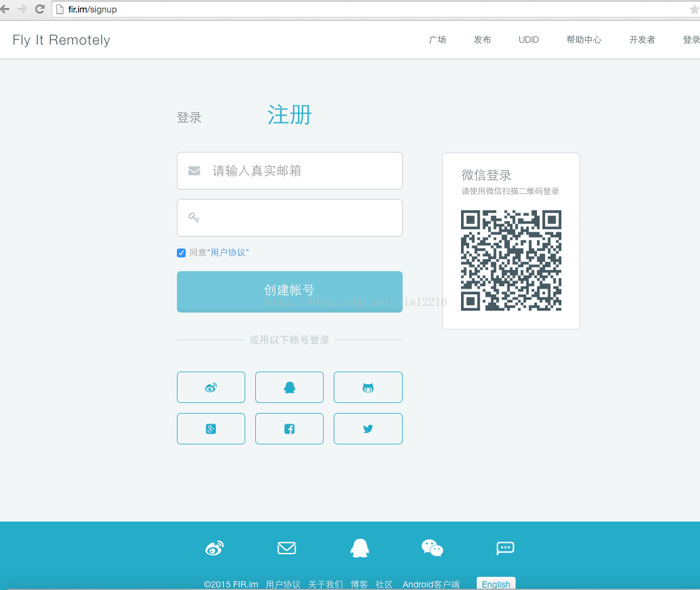
Task: Focus the 请输入真实邮箱 email field
Action: pos(290,171)
